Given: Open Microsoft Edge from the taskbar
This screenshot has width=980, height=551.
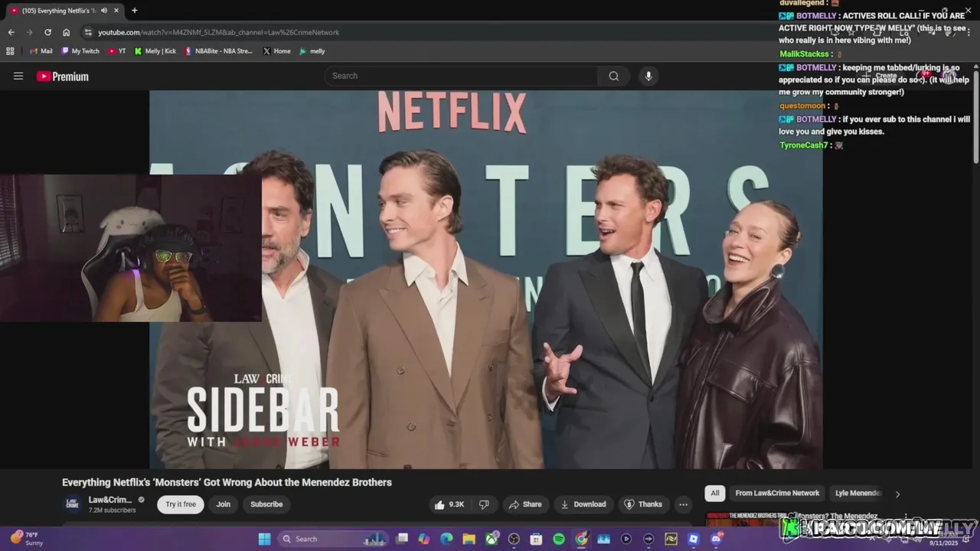Looking at the screenshot, I should [446, 539].
